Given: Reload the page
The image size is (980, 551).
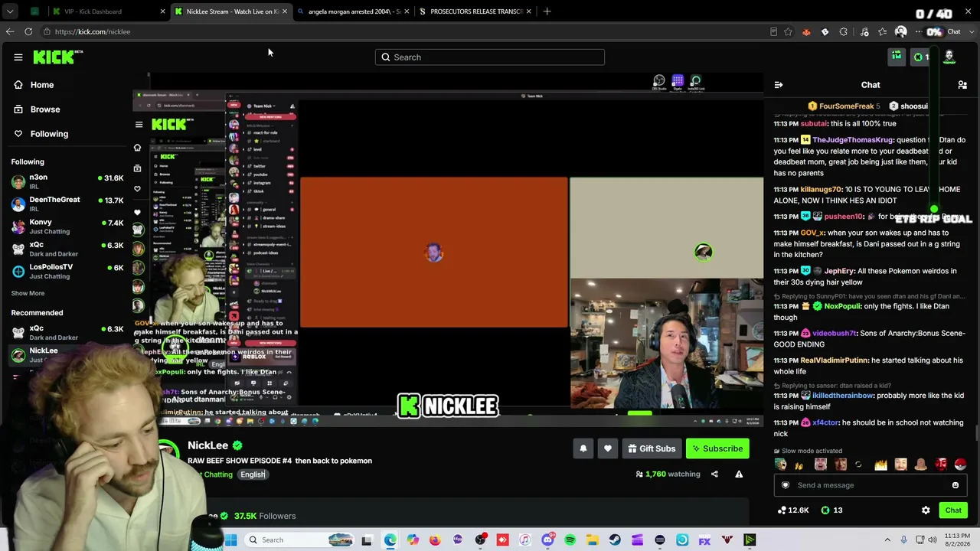Looking at the screenshot, I should coord(28,31).
